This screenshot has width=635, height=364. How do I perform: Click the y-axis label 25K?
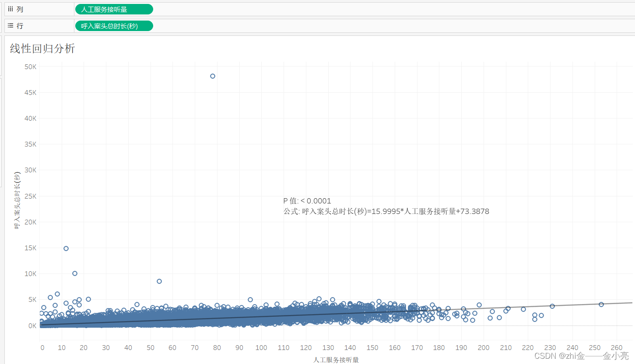(31, 196)
